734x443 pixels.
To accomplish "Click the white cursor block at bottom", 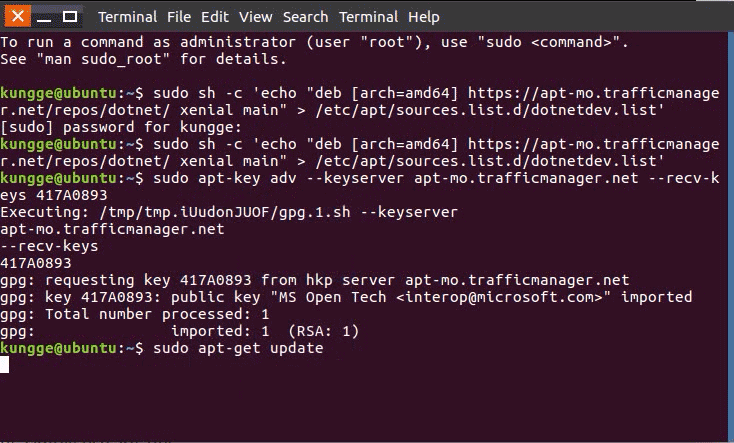I will tap(5, 366).
